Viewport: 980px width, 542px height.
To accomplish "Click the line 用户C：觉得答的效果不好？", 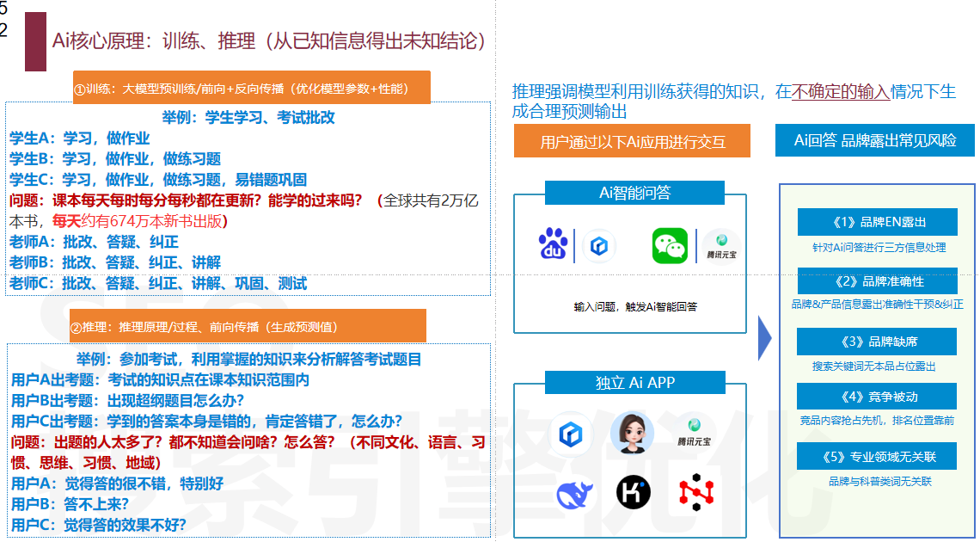I will [x=99, y=525].
